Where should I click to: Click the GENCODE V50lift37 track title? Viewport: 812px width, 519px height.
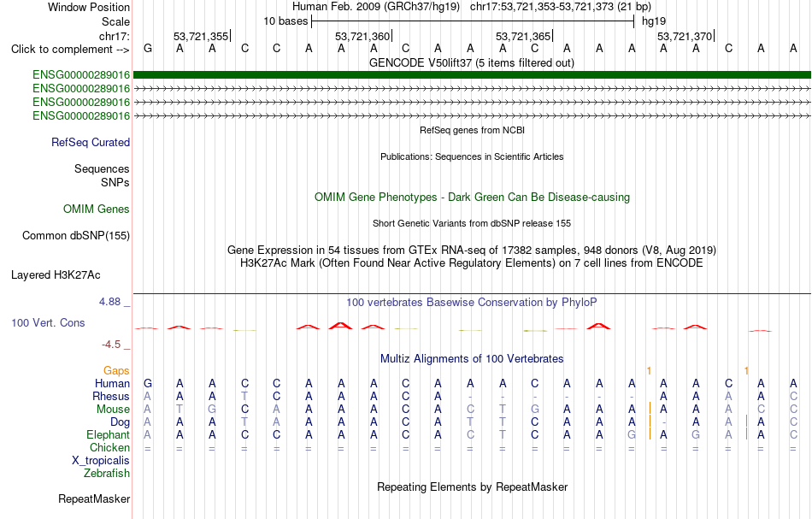pyautogui.click(x=472, y=62)
